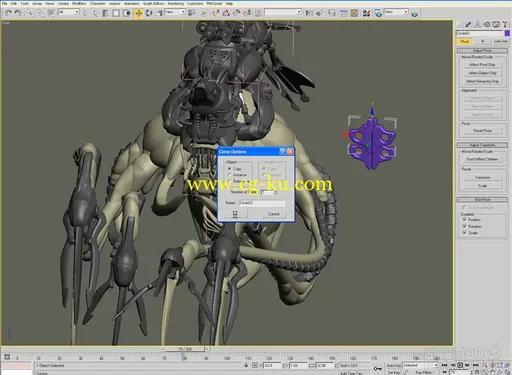Select the Select and Link tool

(x=30, y=13)
